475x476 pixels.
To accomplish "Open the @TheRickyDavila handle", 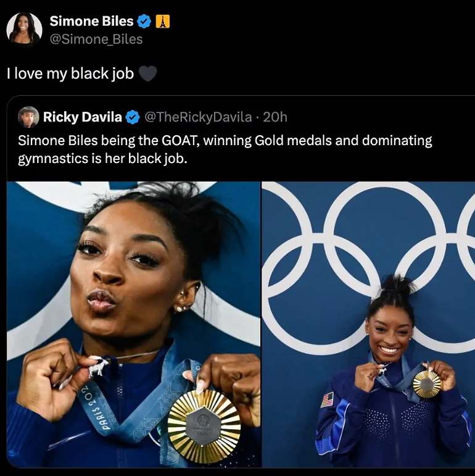I will pyautogui.click(x=198, y=117).
